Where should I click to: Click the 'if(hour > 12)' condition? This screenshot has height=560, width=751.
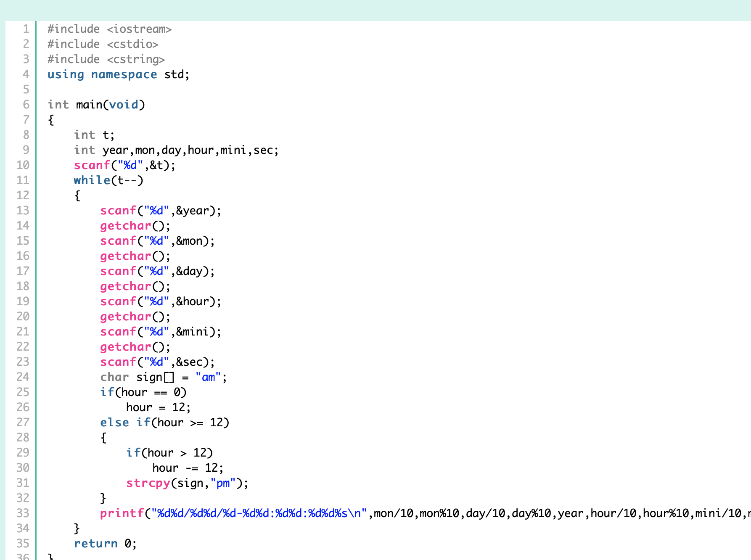170,453
